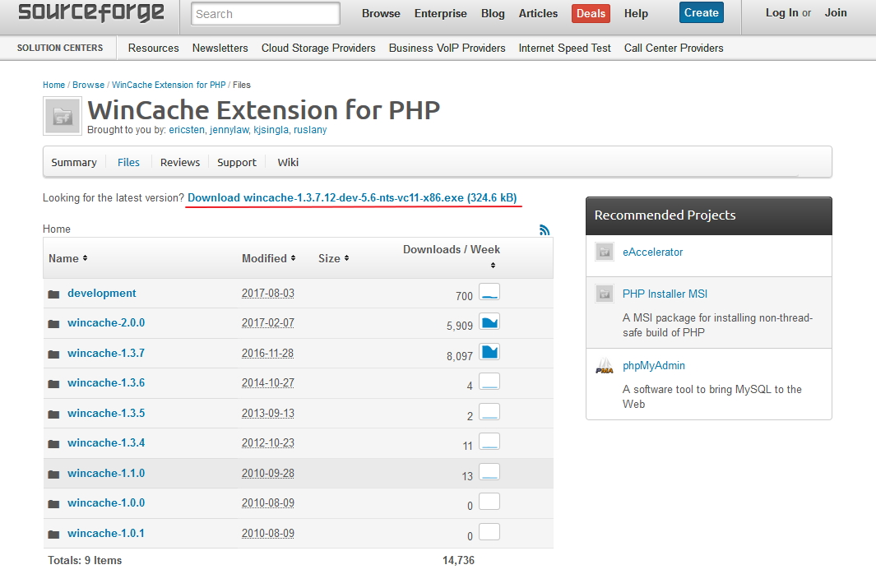The width and height of the screenshot is (876, 588).
Task: Click the PHP Installer MSI icon
Action: (605, 294)
